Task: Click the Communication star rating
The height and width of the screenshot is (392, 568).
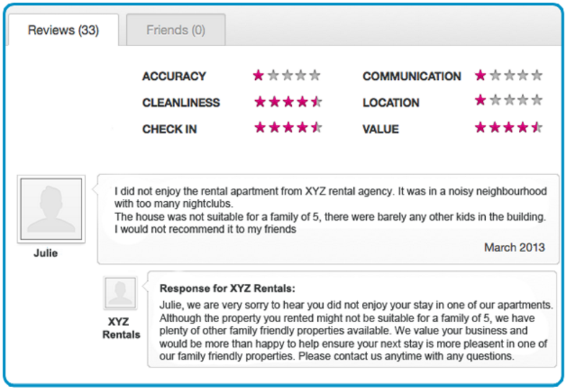Action: pos(509,76)
